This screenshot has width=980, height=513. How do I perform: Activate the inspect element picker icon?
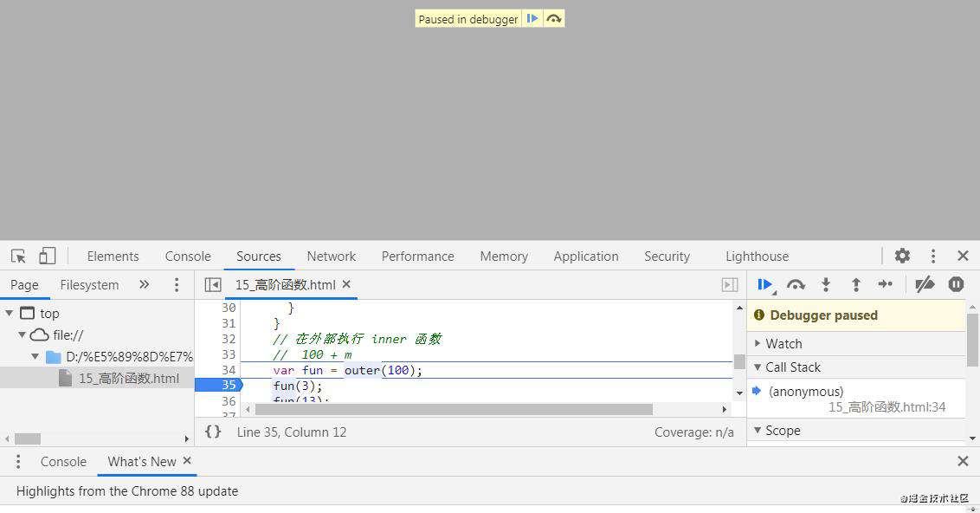pos(18,256)
